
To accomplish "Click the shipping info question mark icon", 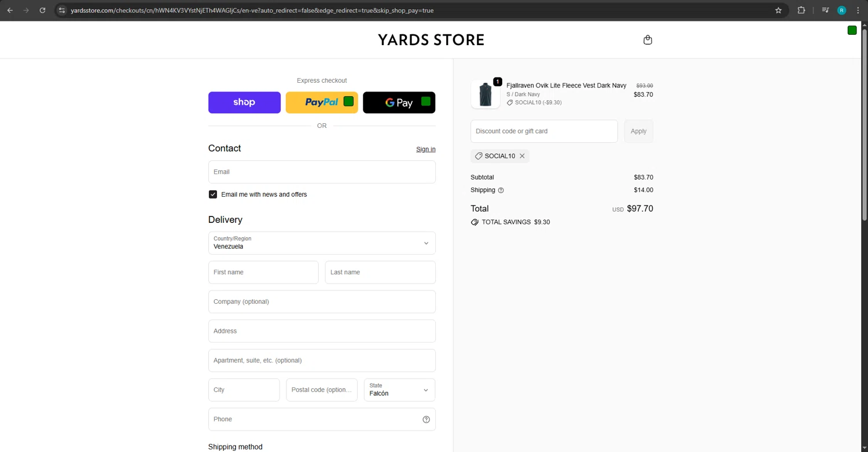I will click(501, 190).
